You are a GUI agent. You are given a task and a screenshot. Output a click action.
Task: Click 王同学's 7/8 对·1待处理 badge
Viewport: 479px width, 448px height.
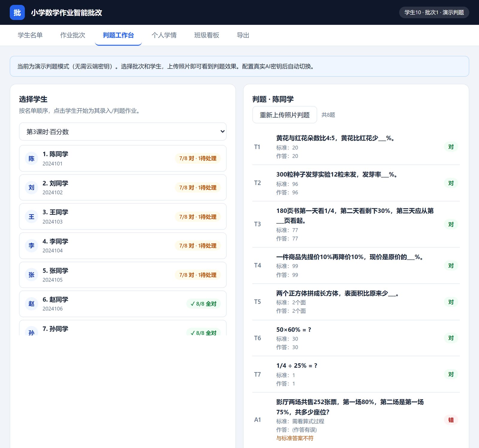[x=198, y=217]
